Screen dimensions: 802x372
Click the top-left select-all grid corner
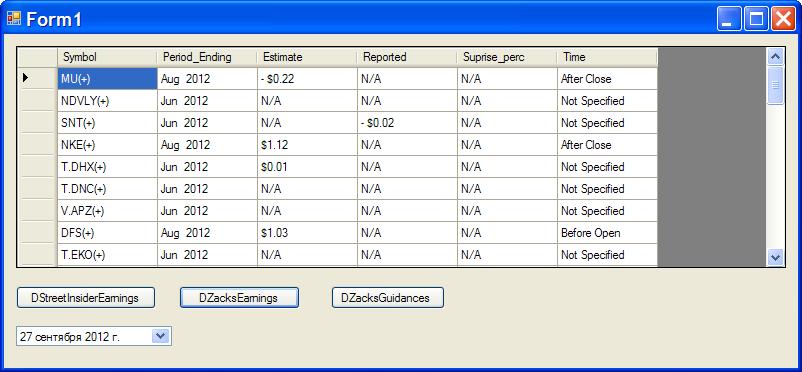coord(37,57)
